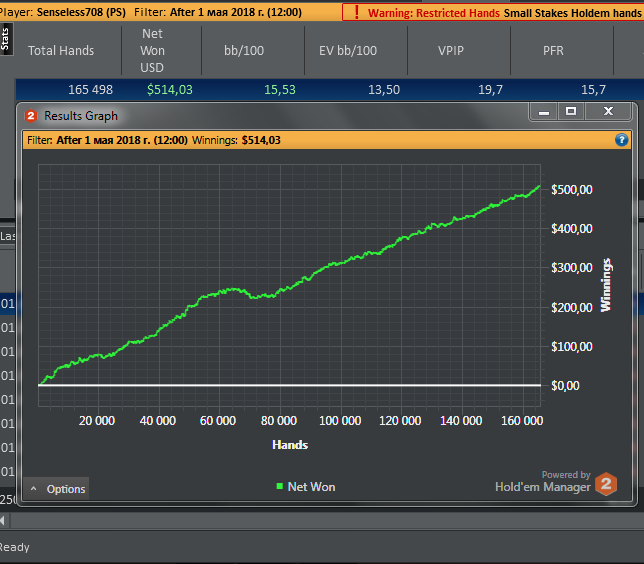Maximize the Results Graph window
Image resolution: width=644 pixels, height=564 pixels.
pyautogui.click(x=570, y=112)
